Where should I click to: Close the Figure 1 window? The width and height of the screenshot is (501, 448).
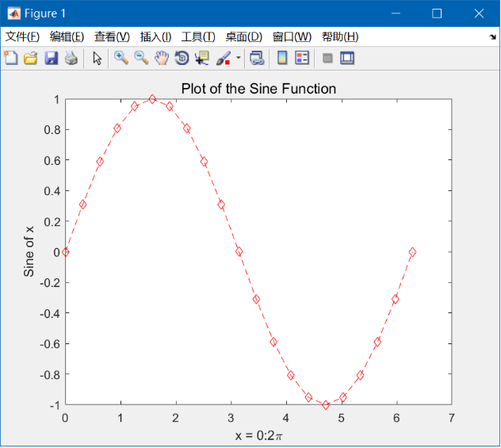pos(479,13)
